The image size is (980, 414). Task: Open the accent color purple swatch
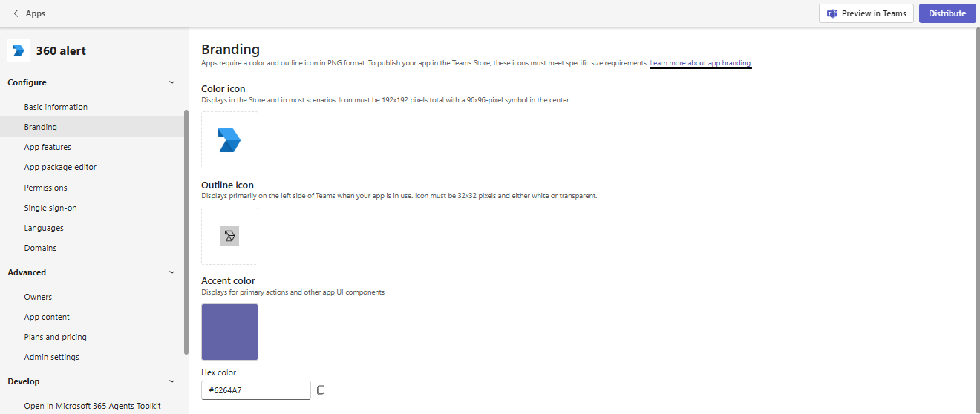[230, 332]
